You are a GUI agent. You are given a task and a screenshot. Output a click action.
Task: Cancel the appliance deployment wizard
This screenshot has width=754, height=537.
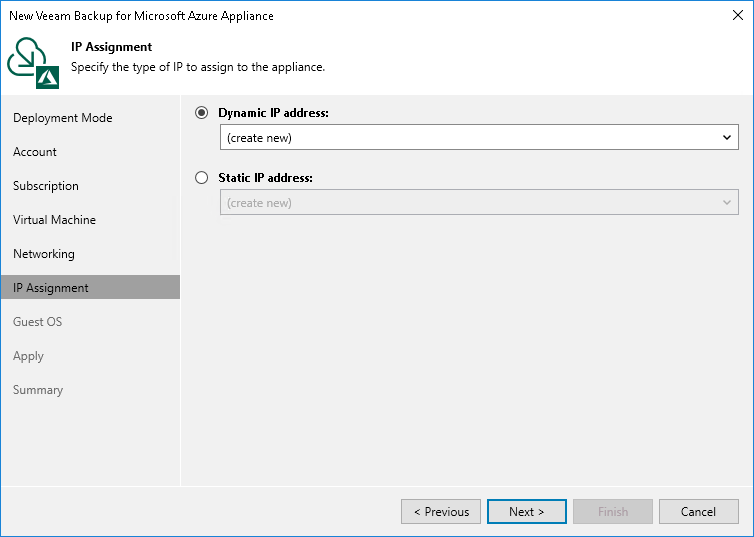pos(698,512)
